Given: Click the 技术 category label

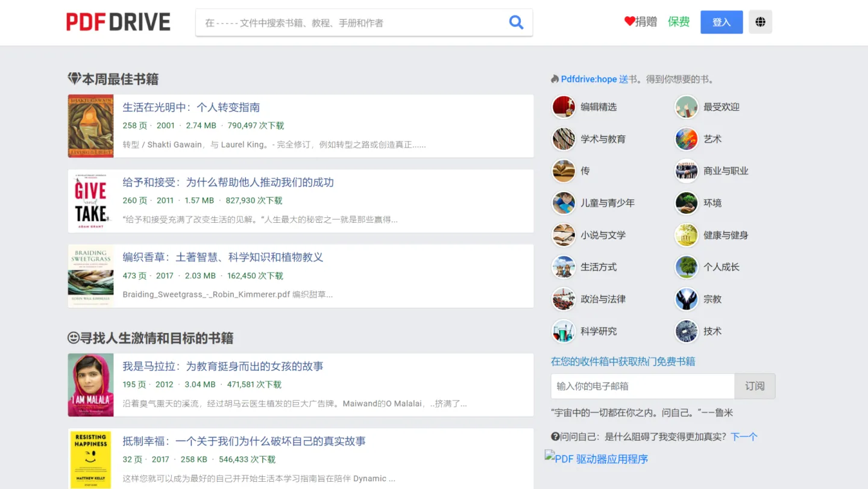Looking at the screenshot, I should 712,331.
